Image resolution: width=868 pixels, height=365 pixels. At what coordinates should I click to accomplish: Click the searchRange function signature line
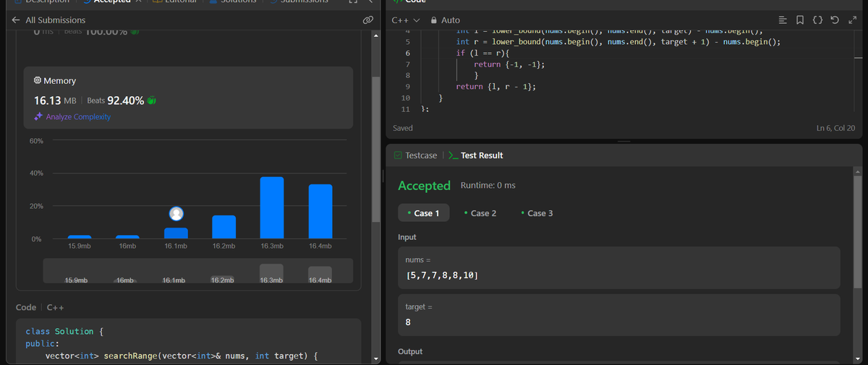click(182, 356)
